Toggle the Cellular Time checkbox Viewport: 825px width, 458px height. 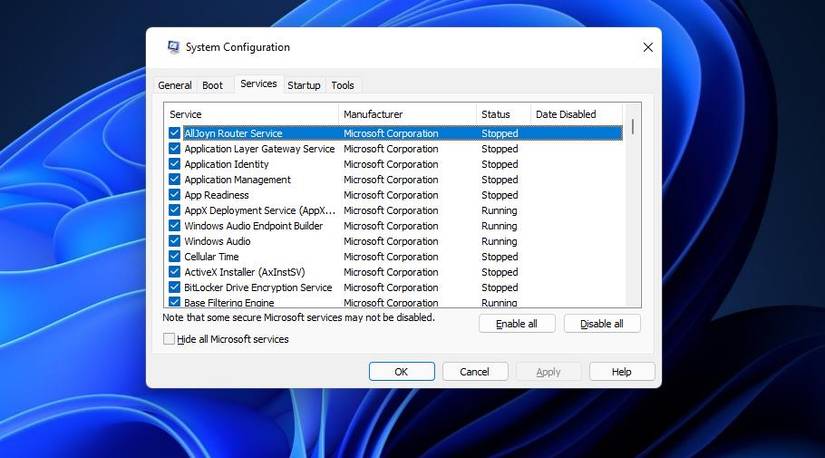click(174, 256)
